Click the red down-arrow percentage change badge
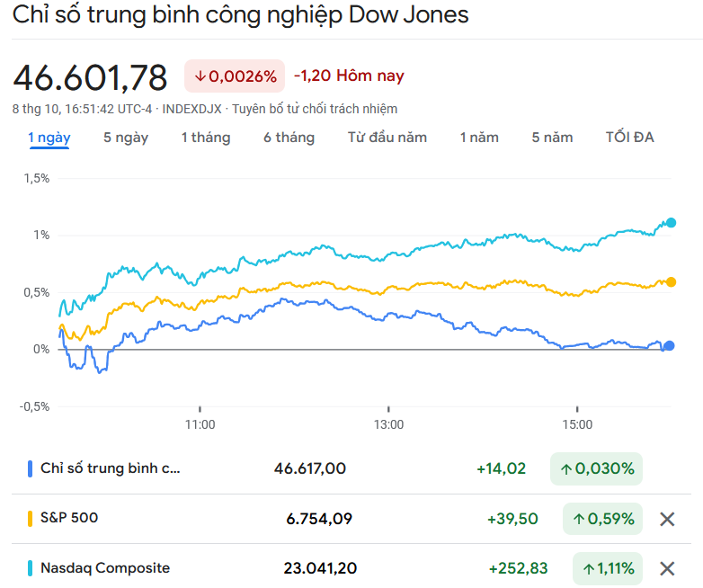This screenshot has width=703, height=588. pos(235,76)
